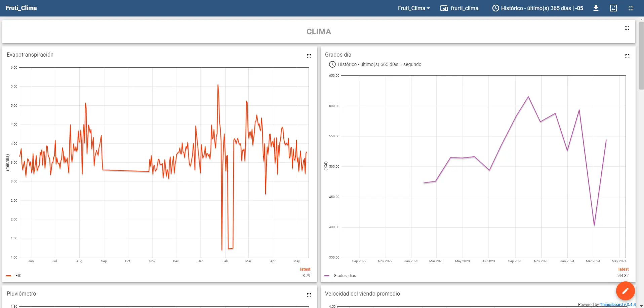Click the dashboard image/screenshot icon in header
The height and width of the screenshot is (308, 644).
tap(613, 8)
